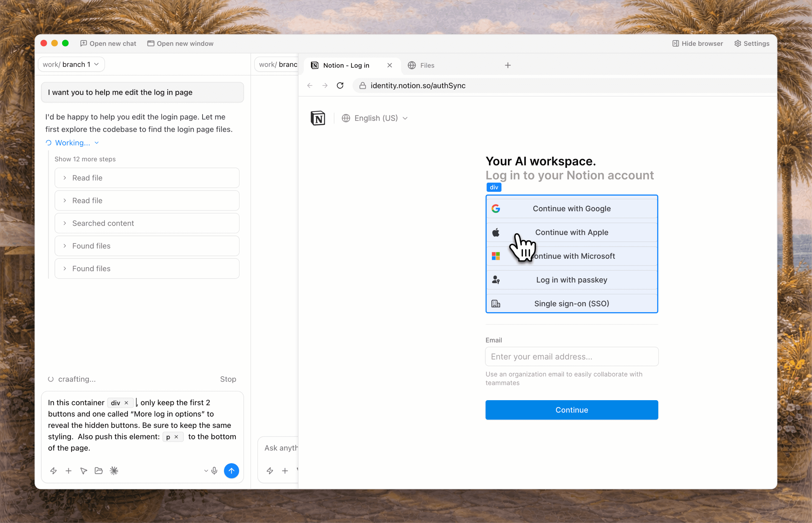The width and height of the screenshot is (812, 523).
Task: Click the email address input field
Action: pos(571,357)
